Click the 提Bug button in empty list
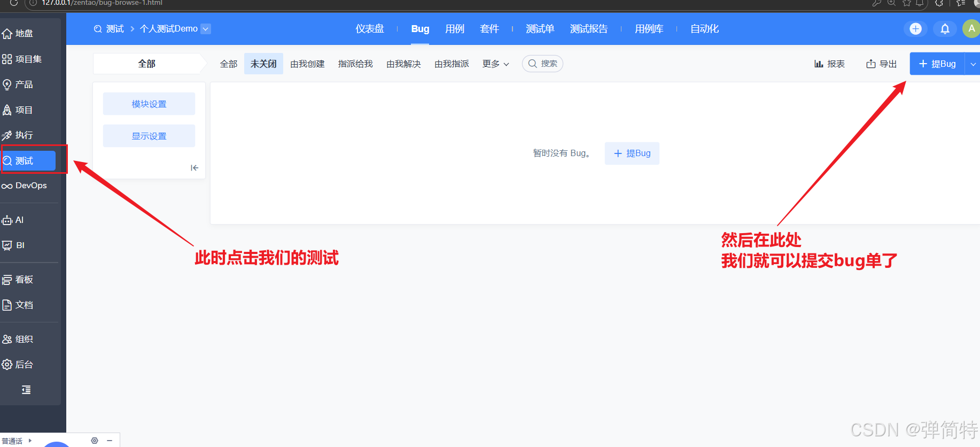The image size is (980, 447). click(x=632, y=153)
